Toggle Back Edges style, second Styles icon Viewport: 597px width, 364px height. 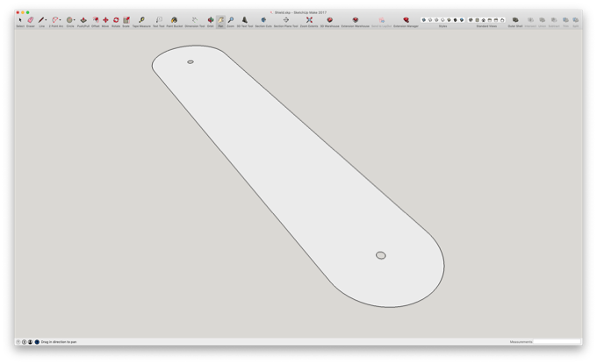pos(430,20)
